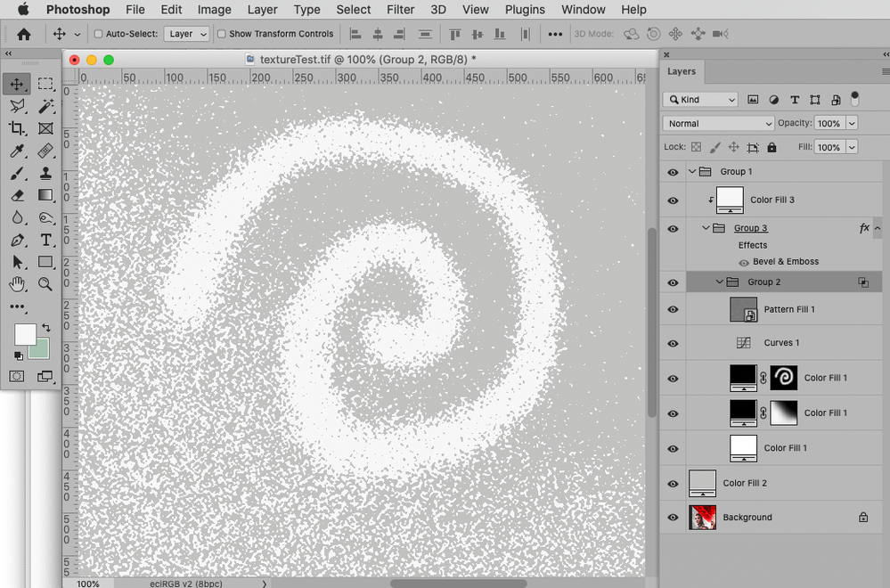Select the Crop tool
This screenshot has height=588, width=890.
point(16,128)
